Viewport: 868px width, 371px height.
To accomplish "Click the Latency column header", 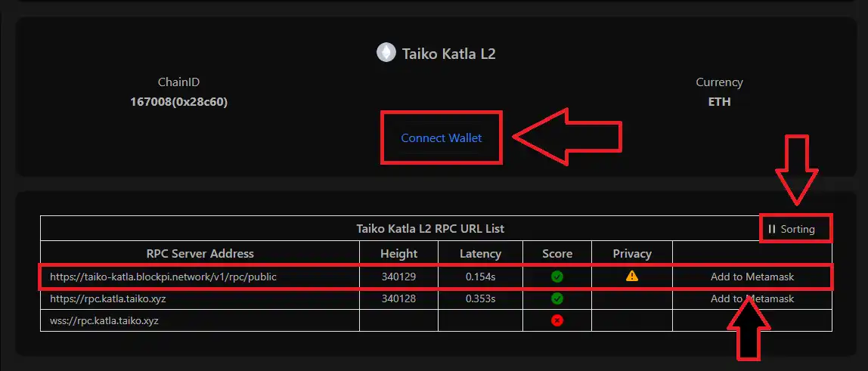I will pyautogui.click(x=480, y=254).
